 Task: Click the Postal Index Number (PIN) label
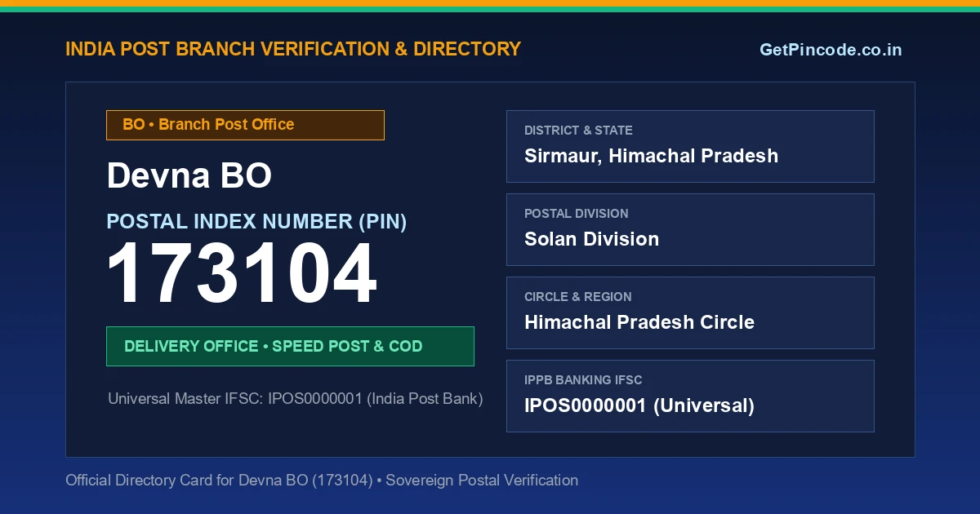(256, 221)
